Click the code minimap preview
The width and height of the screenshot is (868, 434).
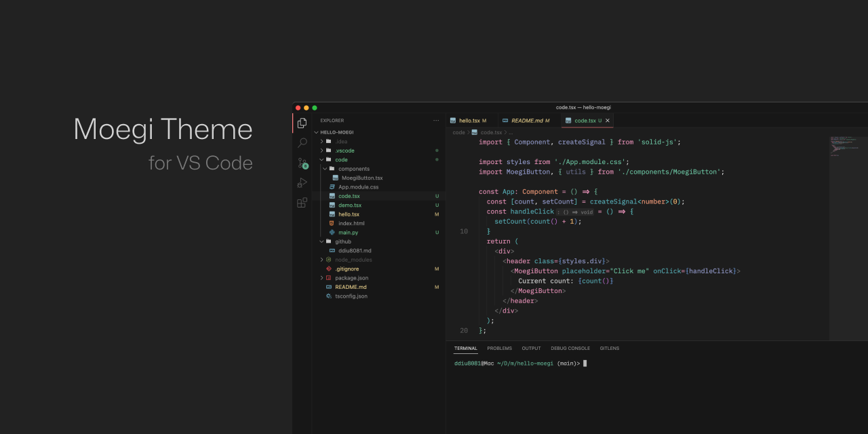click(x=848, y=146)
